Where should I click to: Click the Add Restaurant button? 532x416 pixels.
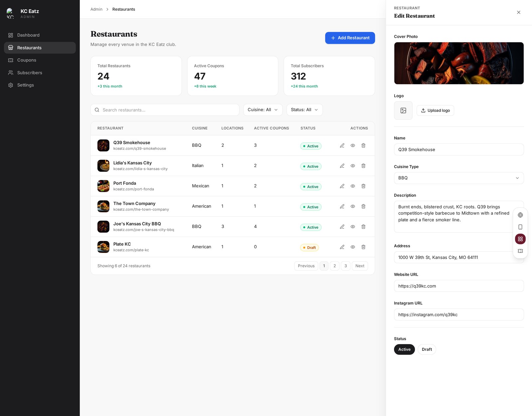(x=350, y=38)
